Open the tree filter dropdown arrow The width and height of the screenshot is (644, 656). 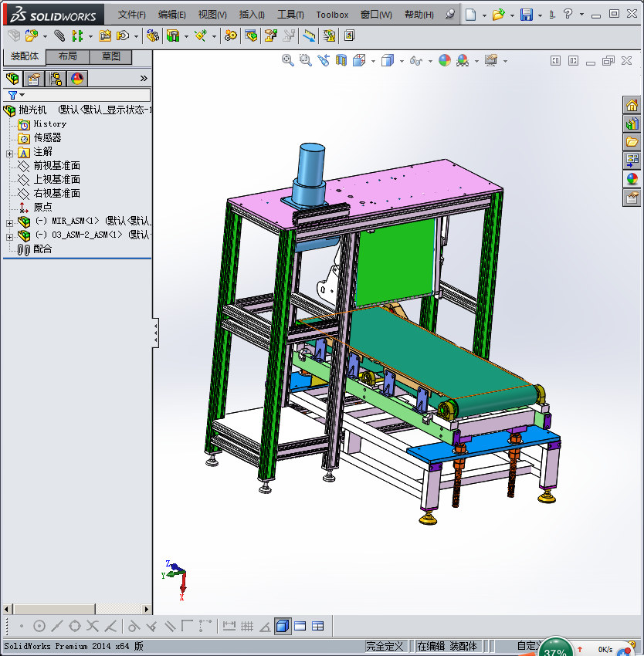(22, 95)
